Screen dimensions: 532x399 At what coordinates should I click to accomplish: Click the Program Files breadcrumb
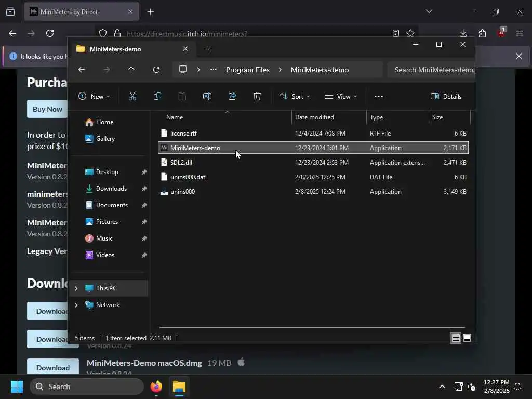248,70
